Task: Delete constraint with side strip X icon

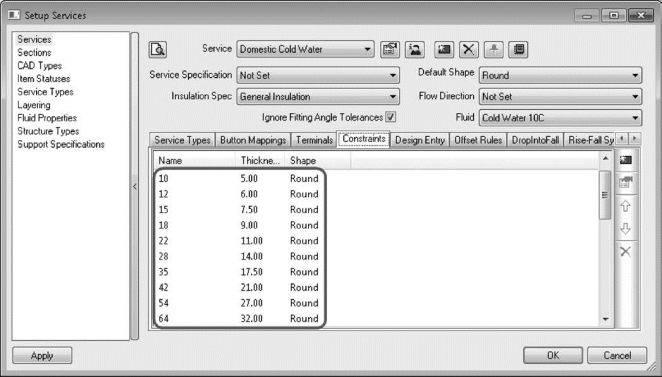Action: click(626, 252)
